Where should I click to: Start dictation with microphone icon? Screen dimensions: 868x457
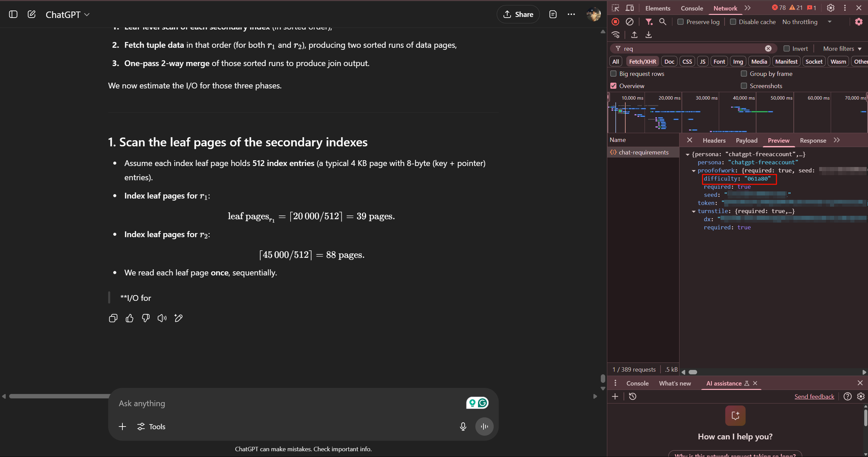(463, 427)
